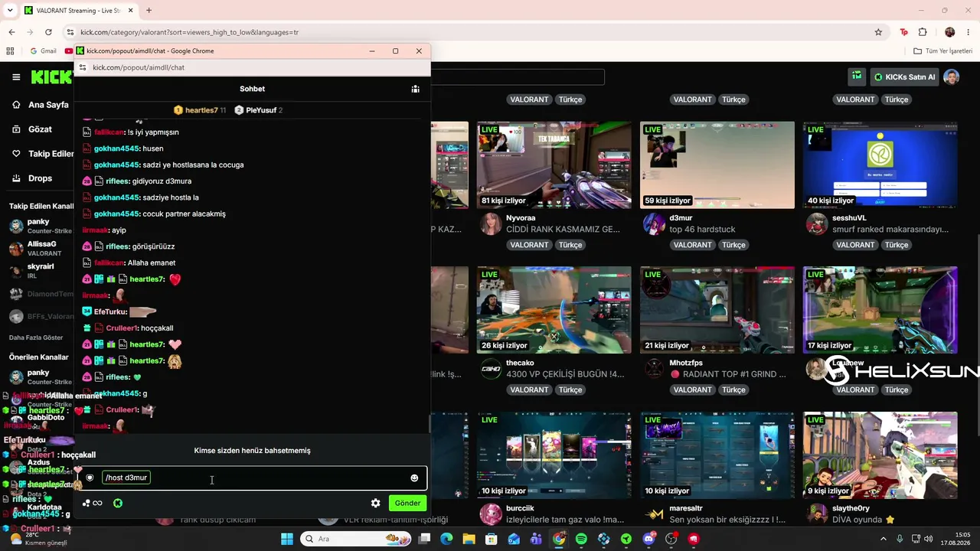Open the Chrome extensions puzzle icon
Image resolution: width=980 pixels, height=551 pixels.
tap(923, 32)
